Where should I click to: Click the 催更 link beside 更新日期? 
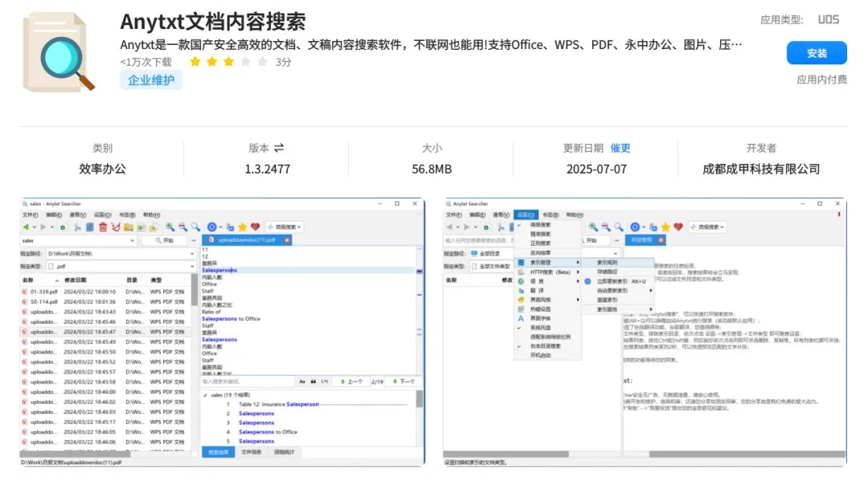click(620, 148)
